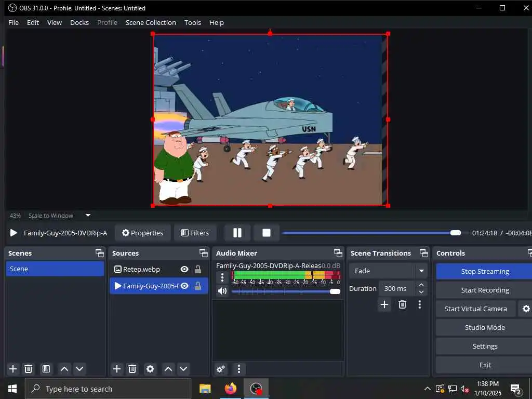
Task: Open the Docks menu
Action: pos(79,22)
